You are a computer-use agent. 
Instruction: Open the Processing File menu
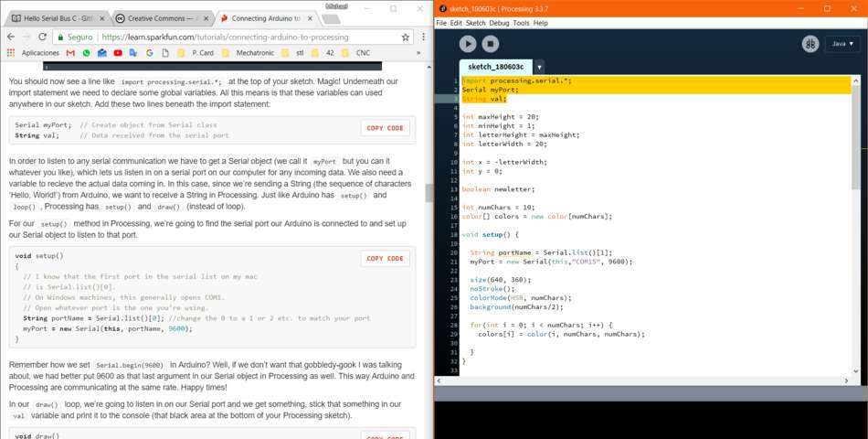(441, 23)
